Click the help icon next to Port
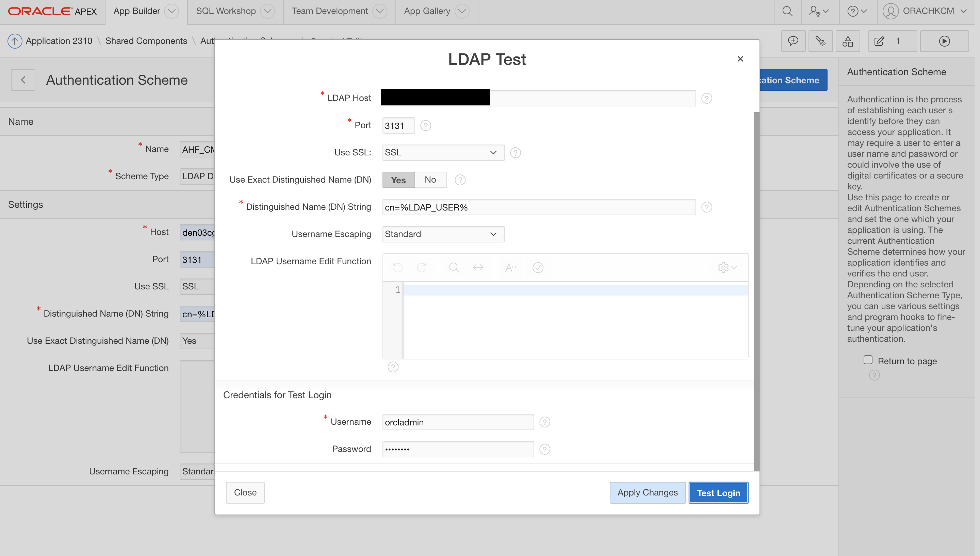Image resolution: width=980 pixels, height=556 pixels. (426, 125)
